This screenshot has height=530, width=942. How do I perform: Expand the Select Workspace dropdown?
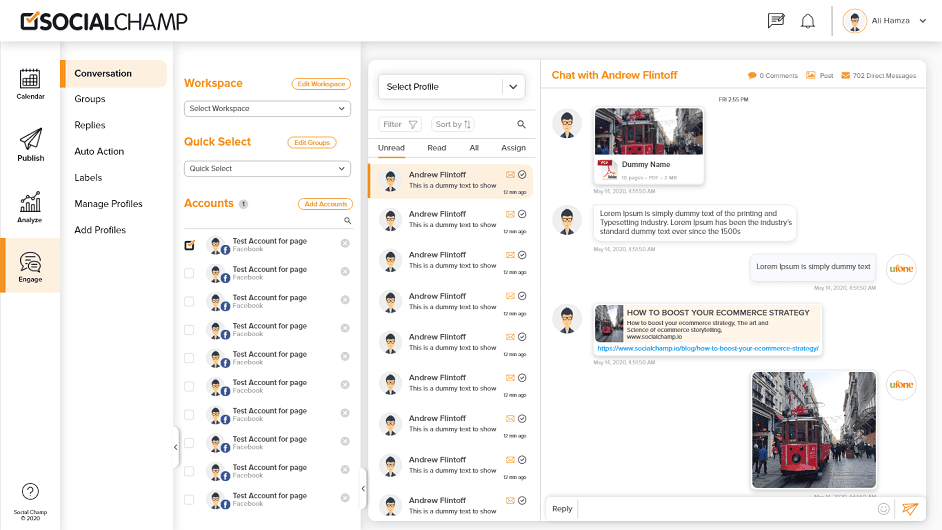pos(267,109)
